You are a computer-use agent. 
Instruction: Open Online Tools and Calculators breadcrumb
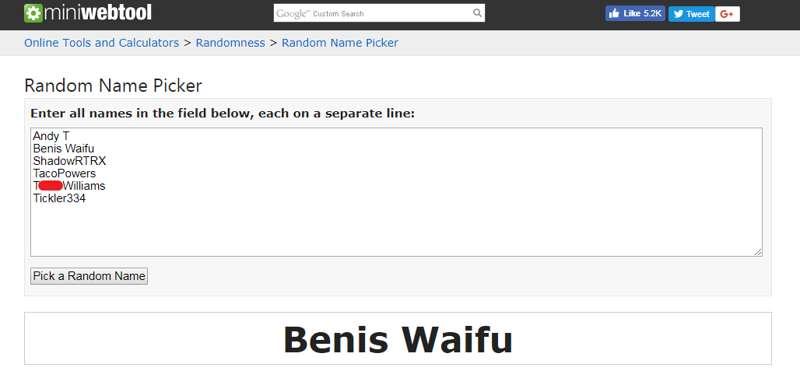[x=102, y=43]
